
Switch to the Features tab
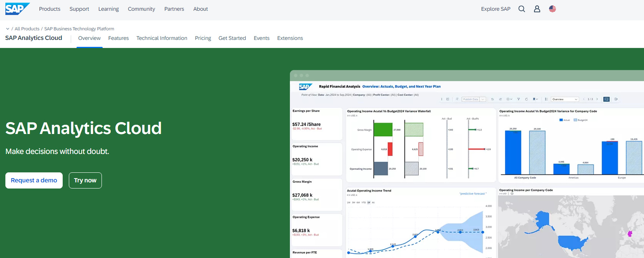(x=118, y=38)
